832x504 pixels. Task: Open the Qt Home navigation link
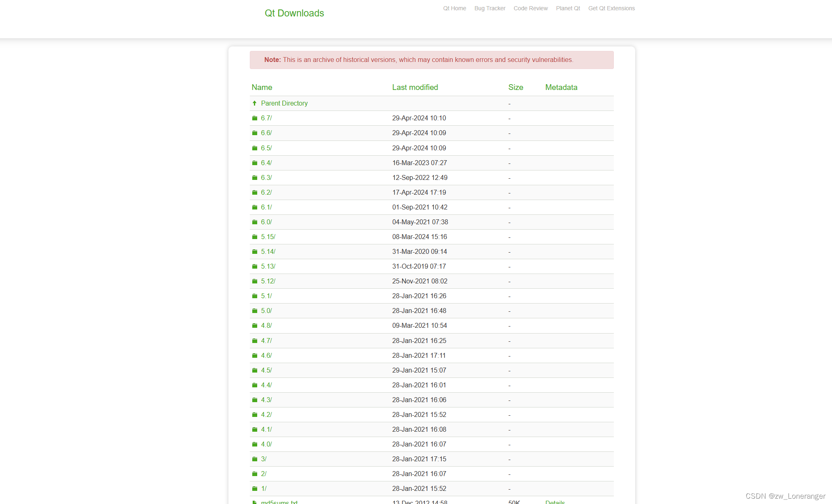click(454, 8)
